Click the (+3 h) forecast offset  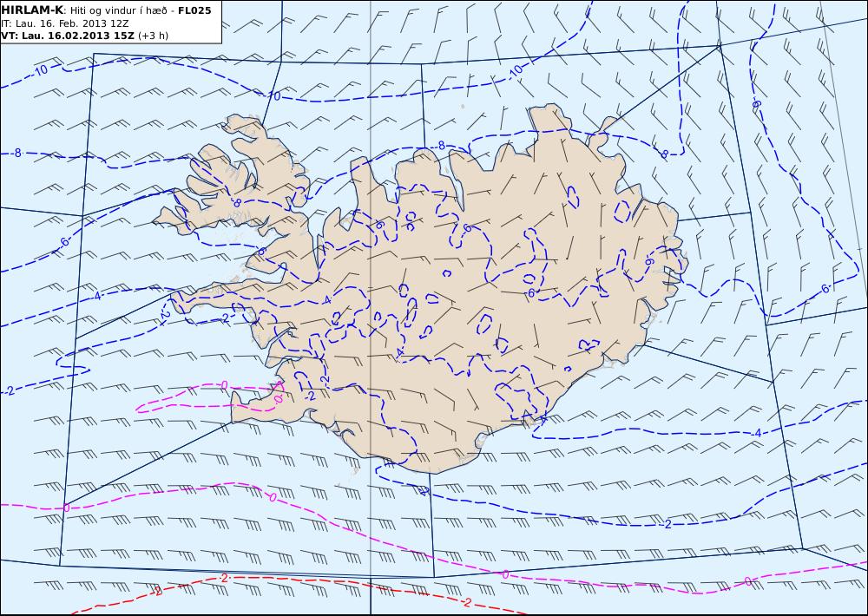tap(153, 36)
